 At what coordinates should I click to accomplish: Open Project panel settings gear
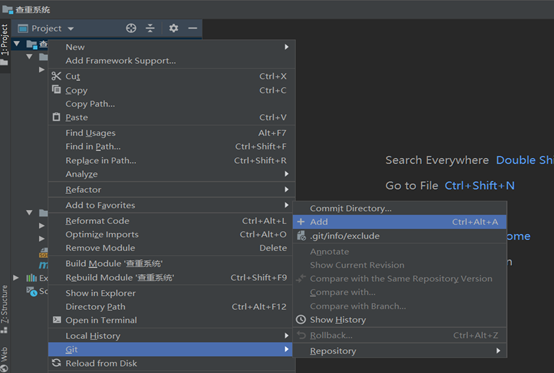173,28
